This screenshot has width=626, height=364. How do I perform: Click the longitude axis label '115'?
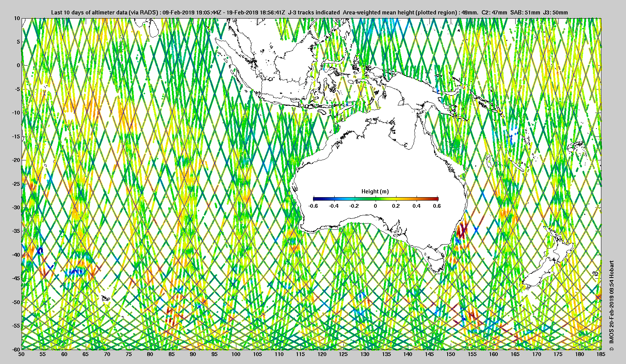point(300,355)
